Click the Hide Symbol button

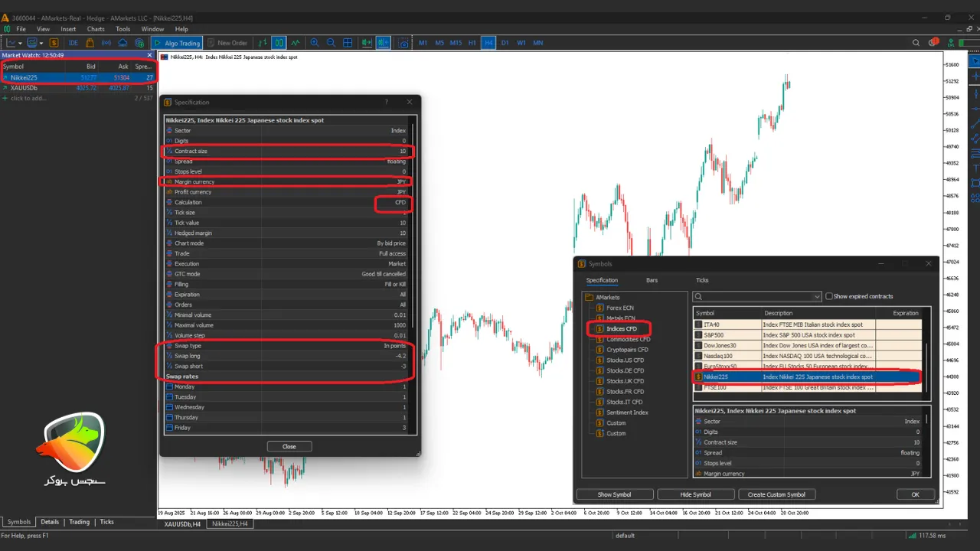[x=696, y=494]
